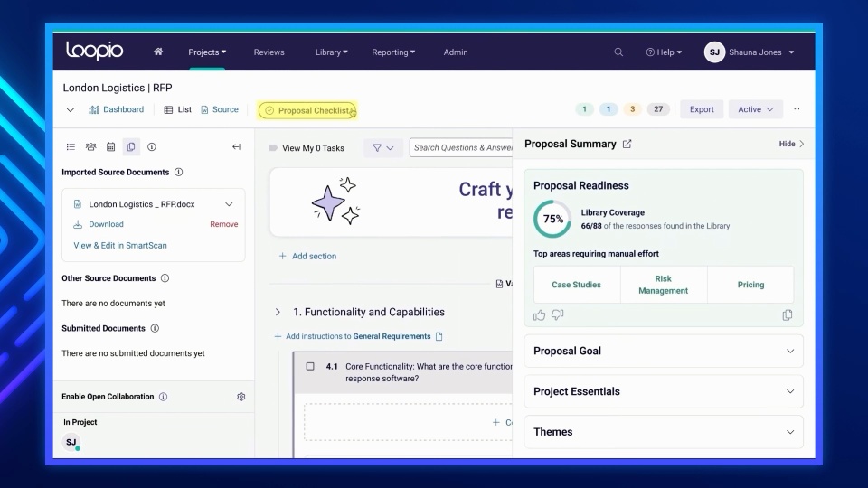Remove the imported RFP document
The width and height of the screenshot is (868, 488).
[223, 224]
